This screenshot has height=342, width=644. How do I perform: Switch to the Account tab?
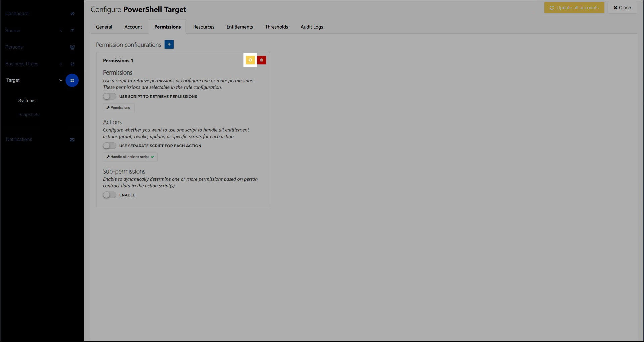133,27
